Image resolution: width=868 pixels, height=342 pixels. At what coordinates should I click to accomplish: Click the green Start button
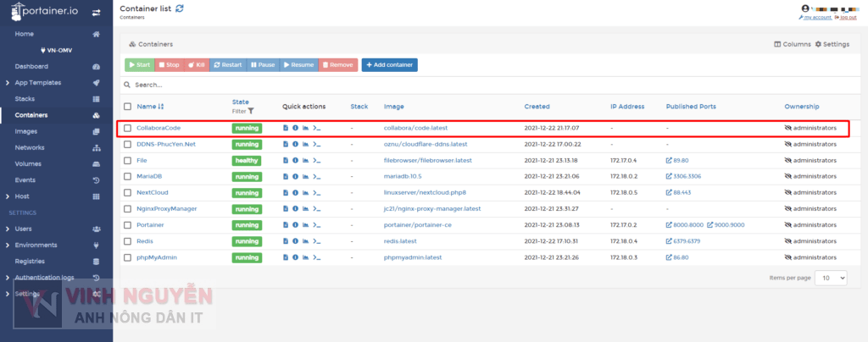(x=140, y=65)
